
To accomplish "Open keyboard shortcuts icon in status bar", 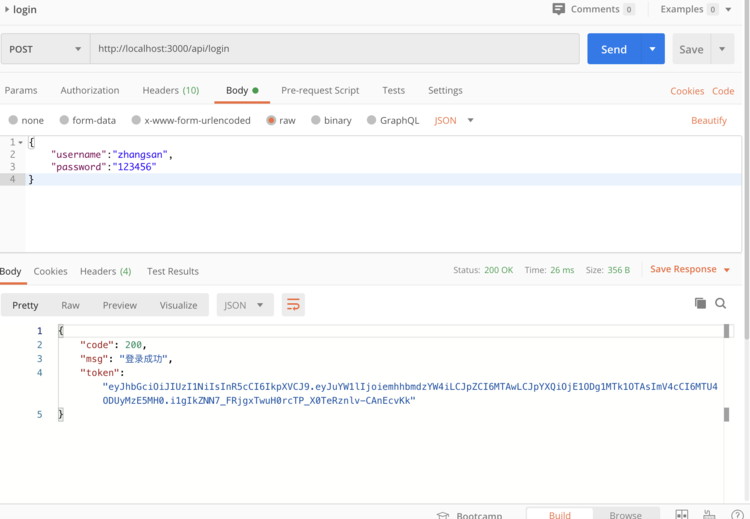I will (x=709, y=515).
